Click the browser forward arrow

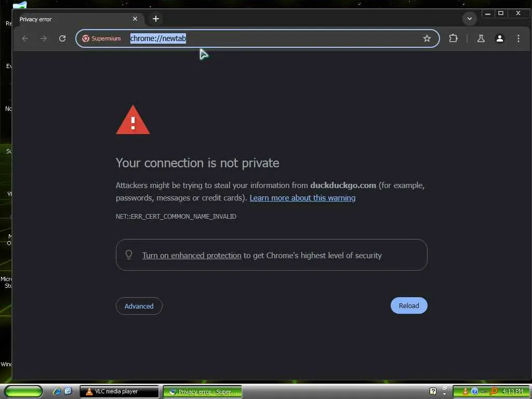pos(44,38)
